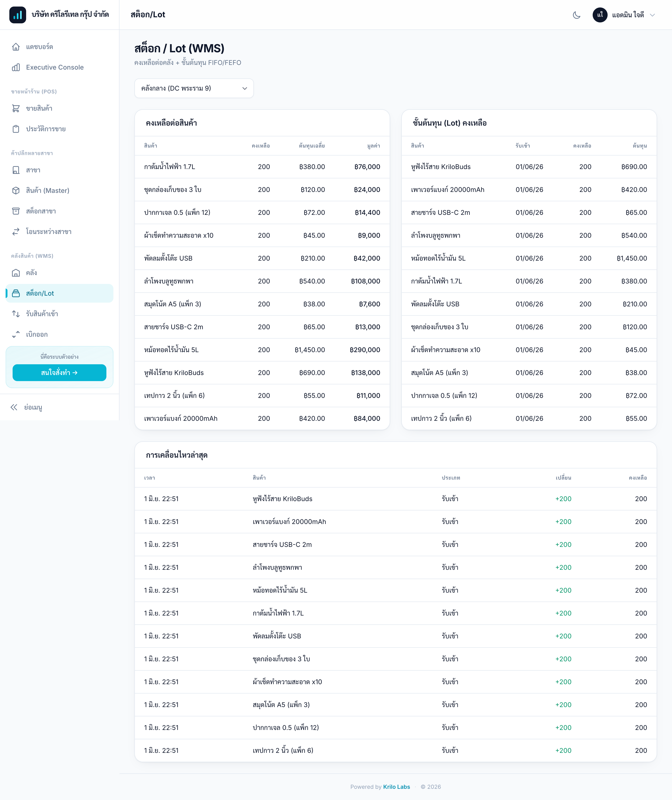Viewport: 672px width, 800px height.
Task: Open the Krilo Labs footer link
Action: (x=397, y=787)
